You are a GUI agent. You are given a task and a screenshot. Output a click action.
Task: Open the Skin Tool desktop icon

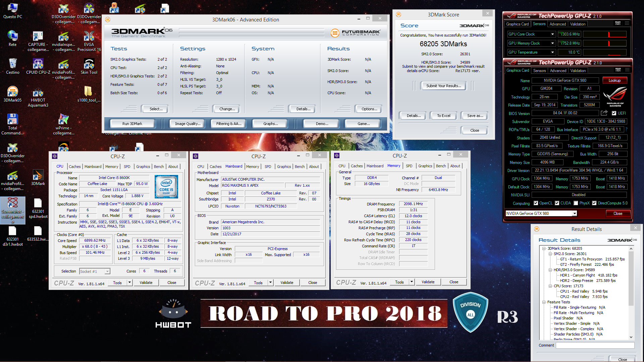[x=89, y=66]
